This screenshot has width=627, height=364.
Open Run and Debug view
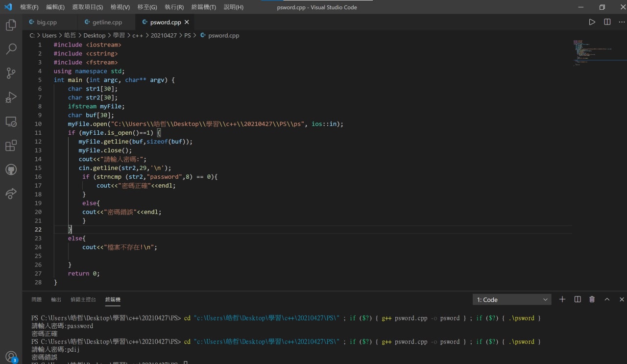coord(11,97)
